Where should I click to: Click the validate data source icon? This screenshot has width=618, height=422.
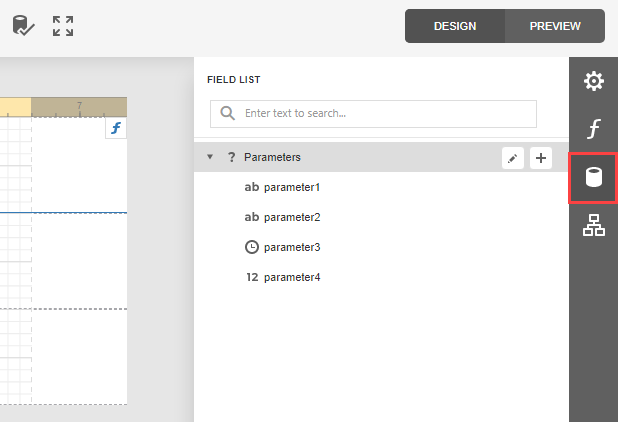click(x=23, y=26)
